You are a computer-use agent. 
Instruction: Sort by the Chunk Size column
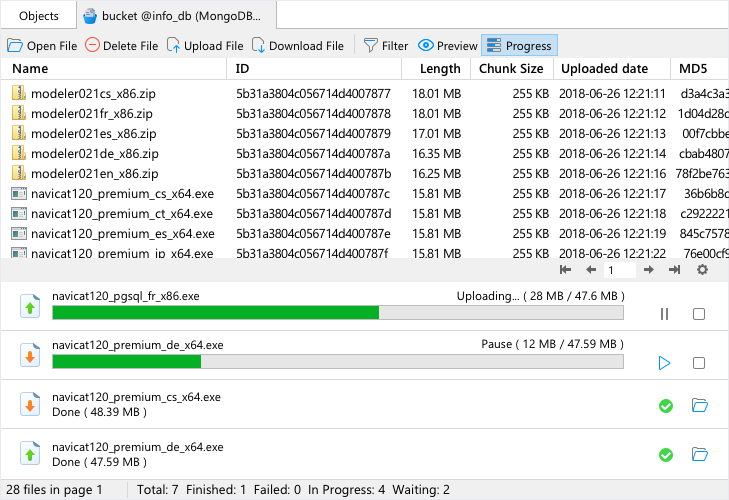(511, 69)
